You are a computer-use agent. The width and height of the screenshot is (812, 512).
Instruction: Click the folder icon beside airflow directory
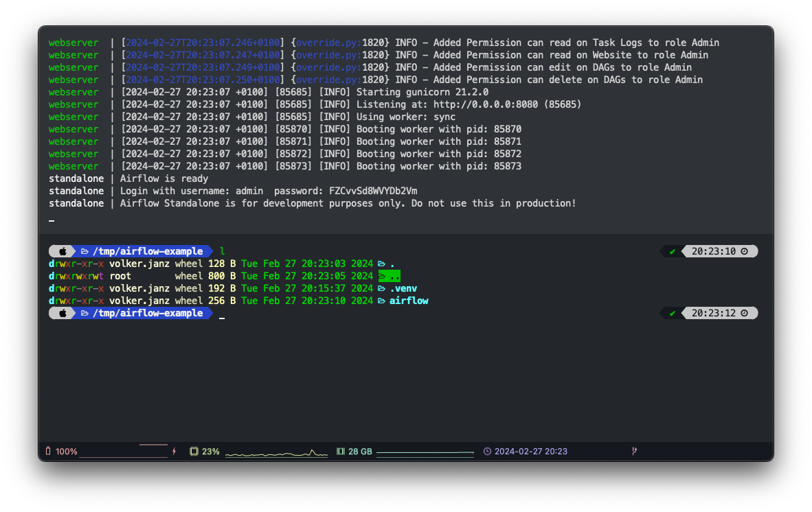tap(381, 301)
